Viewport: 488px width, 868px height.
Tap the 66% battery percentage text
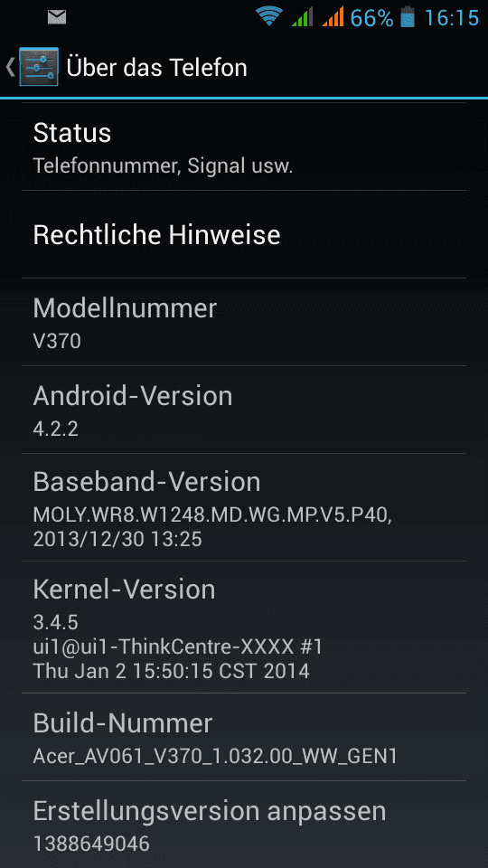pos(371,18)
